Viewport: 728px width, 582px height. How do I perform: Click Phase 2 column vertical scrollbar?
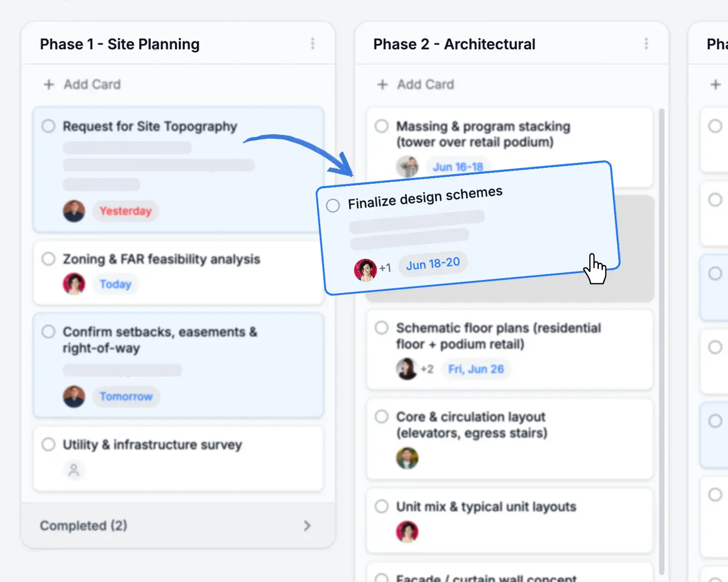click(662, 341)
